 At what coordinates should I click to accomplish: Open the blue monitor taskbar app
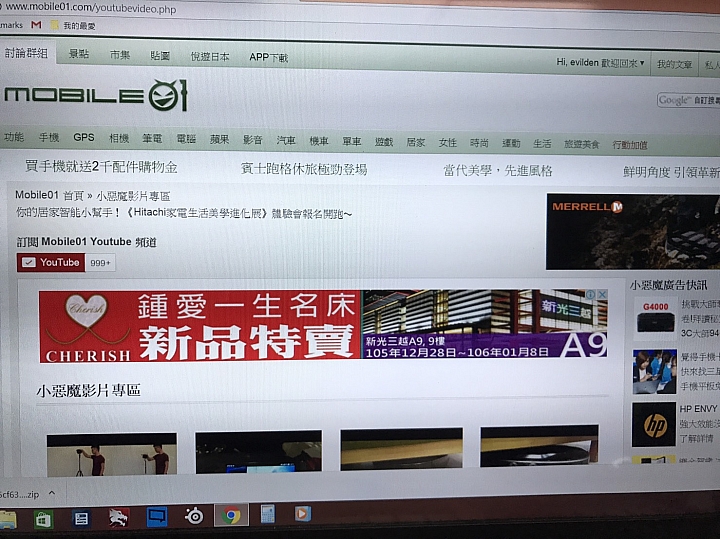point(157,517)
